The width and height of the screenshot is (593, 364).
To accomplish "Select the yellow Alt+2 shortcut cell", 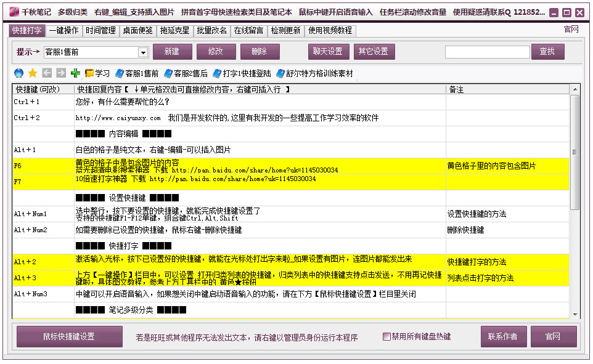I will [44, 262].
